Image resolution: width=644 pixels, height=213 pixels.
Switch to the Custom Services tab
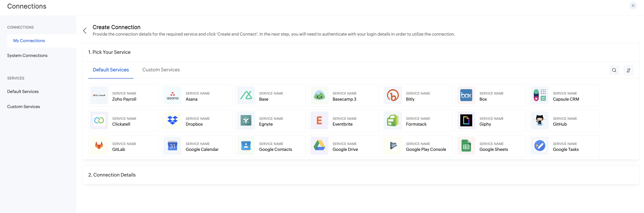(161, 70)
